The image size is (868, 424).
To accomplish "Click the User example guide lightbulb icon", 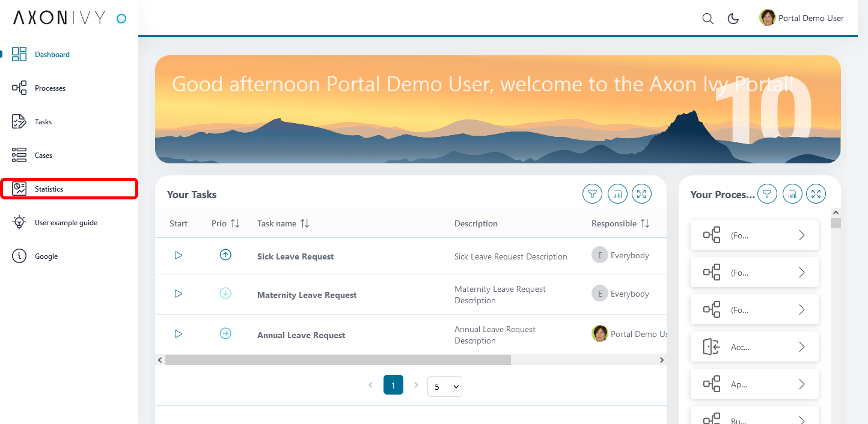I will pyautogui.click(x=19, y=222).
